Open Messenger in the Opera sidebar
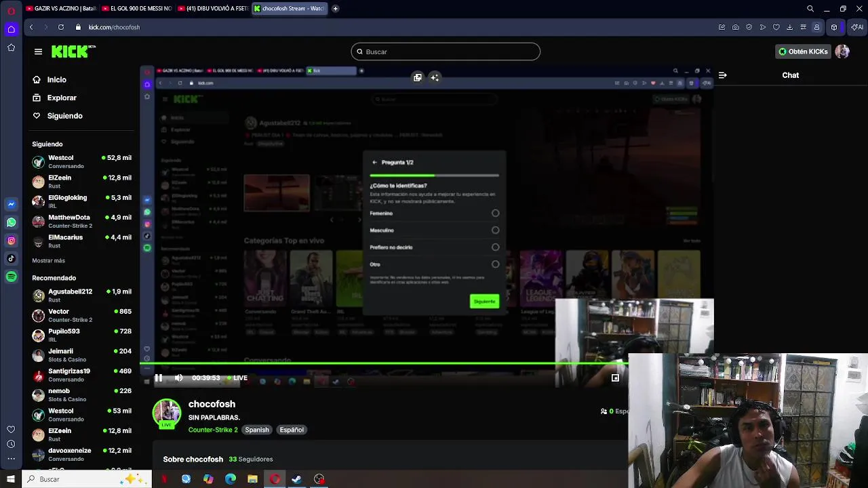The height and width of the screenshot is (488, 868). pos(11,204)
